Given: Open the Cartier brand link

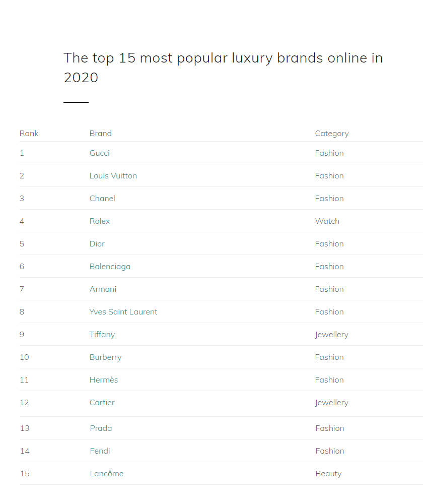Looking at the screenshot, I should click(x=102, y=402).
